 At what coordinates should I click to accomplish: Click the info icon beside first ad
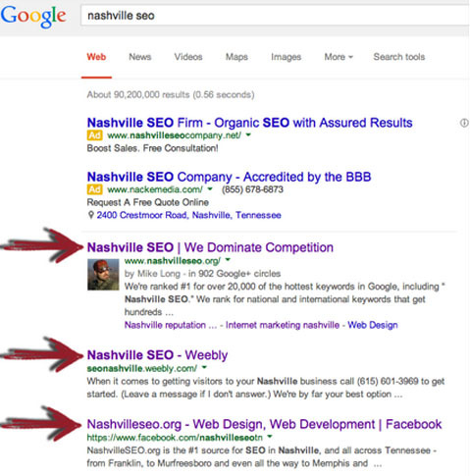click(464, 123)
